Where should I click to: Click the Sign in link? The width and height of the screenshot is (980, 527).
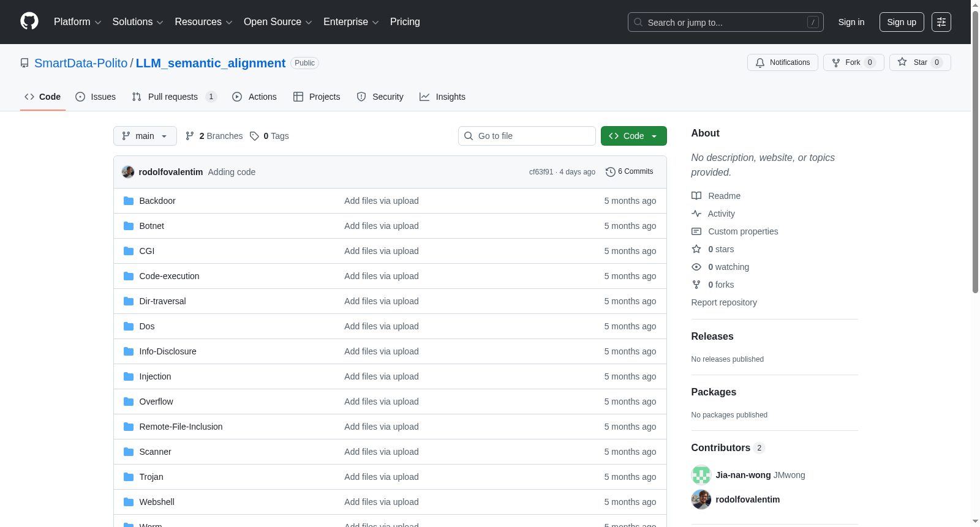[x=851, y=22]
